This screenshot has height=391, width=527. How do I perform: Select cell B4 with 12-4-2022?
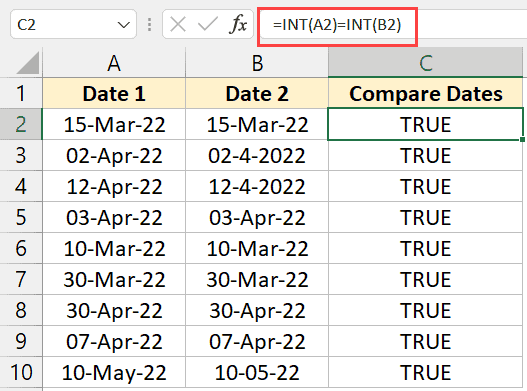tap(257, 186)
